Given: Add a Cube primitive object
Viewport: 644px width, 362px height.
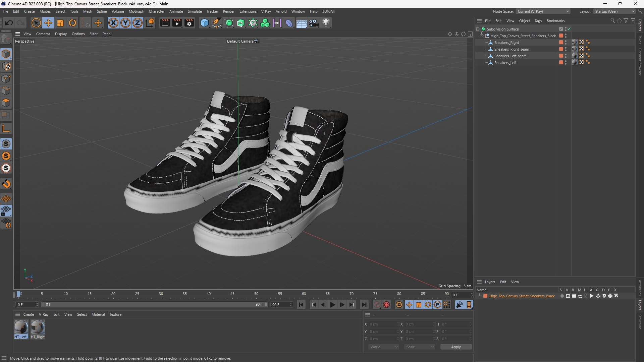Looking at the screenshot, I should point(204,23).
